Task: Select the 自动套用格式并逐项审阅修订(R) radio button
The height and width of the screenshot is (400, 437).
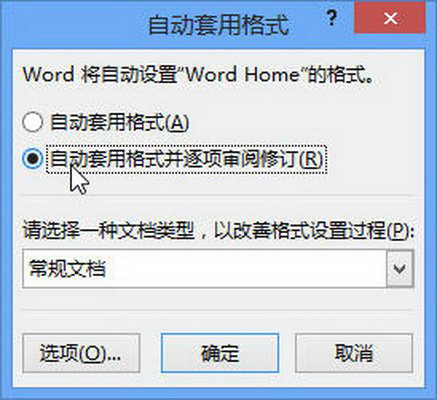Action: click(32, 159)
